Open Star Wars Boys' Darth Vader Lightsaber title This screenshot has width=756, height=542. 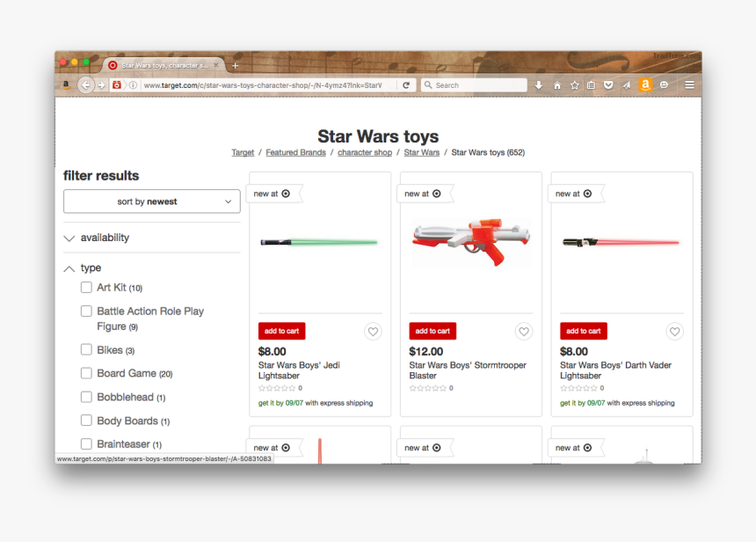click(615, 370)
